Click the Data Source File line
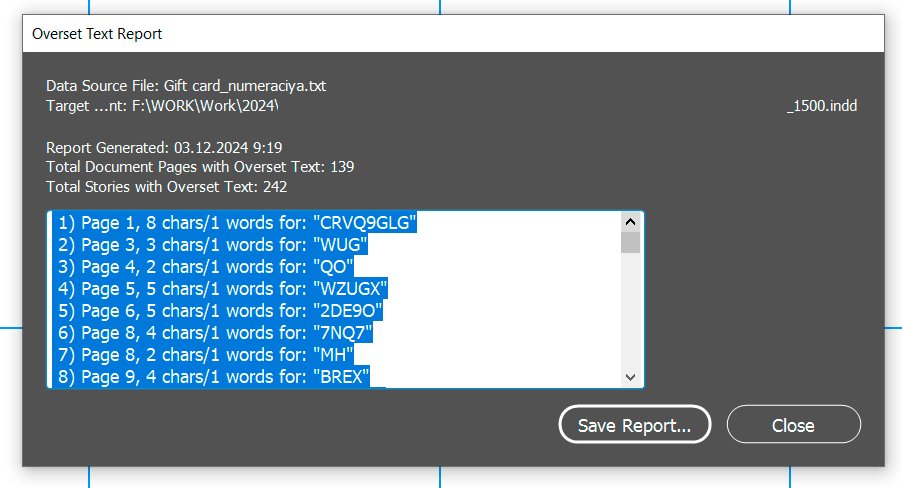Image resolution: width=902 pixels, height=488 pixels. [x=186, y=86]
